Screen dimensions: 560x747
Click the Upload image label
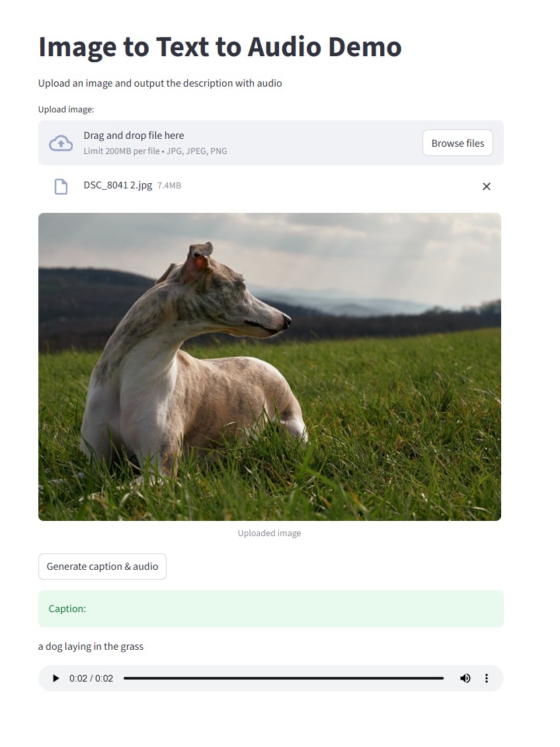point(66,110)
